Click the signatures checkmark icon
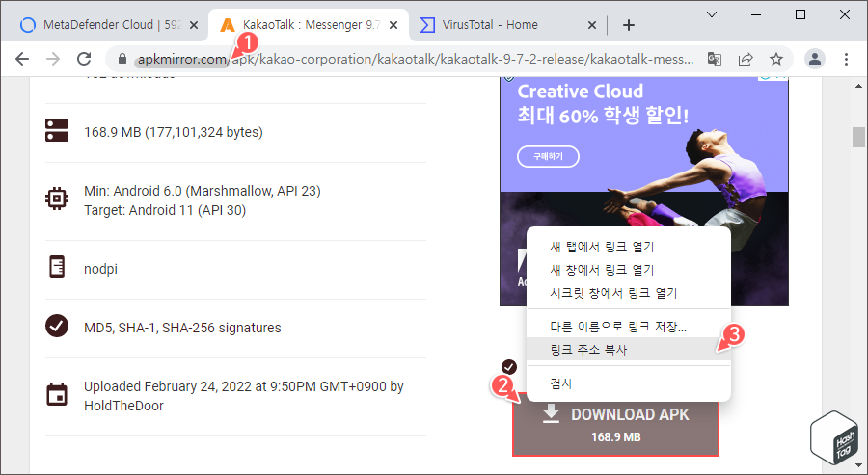 pos(57,327)
